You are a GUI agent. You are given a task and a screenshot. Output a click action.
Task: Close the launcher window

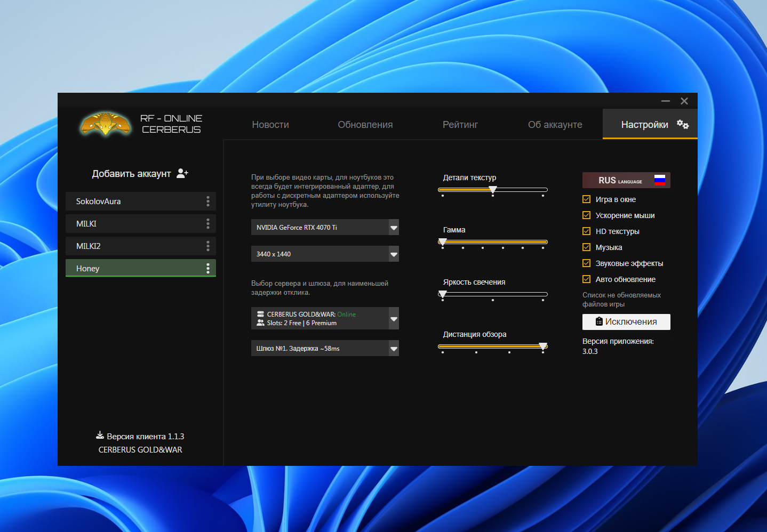point(684,101)
